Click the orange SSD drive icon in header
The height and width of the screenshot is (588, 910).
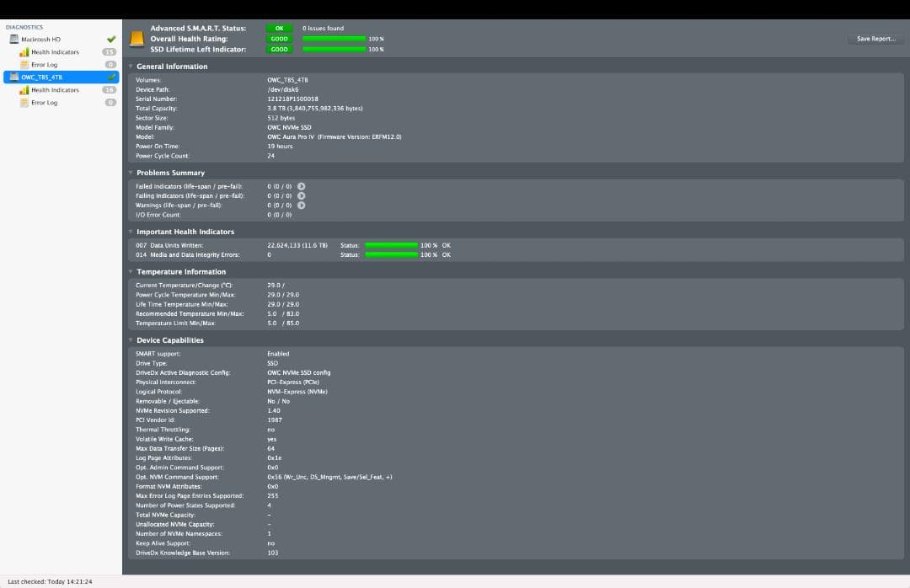[136, 39]
